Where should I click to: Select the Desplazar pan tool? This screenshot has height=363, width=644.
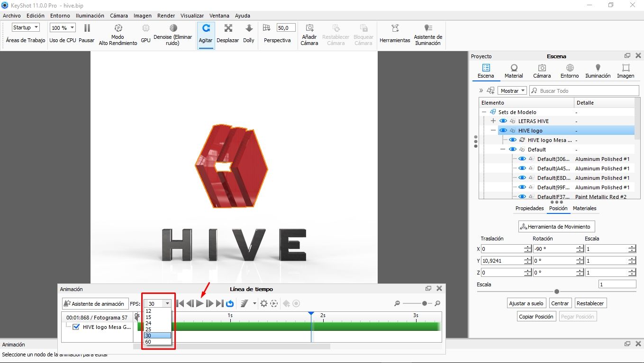(x=228, y=34)
